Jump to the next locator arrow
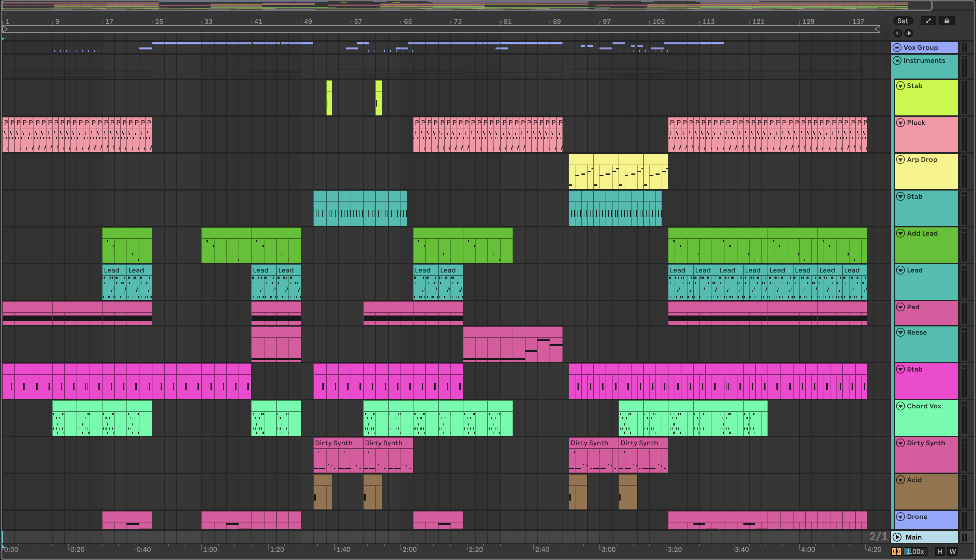The image size is (976, 560). (908, 33)
